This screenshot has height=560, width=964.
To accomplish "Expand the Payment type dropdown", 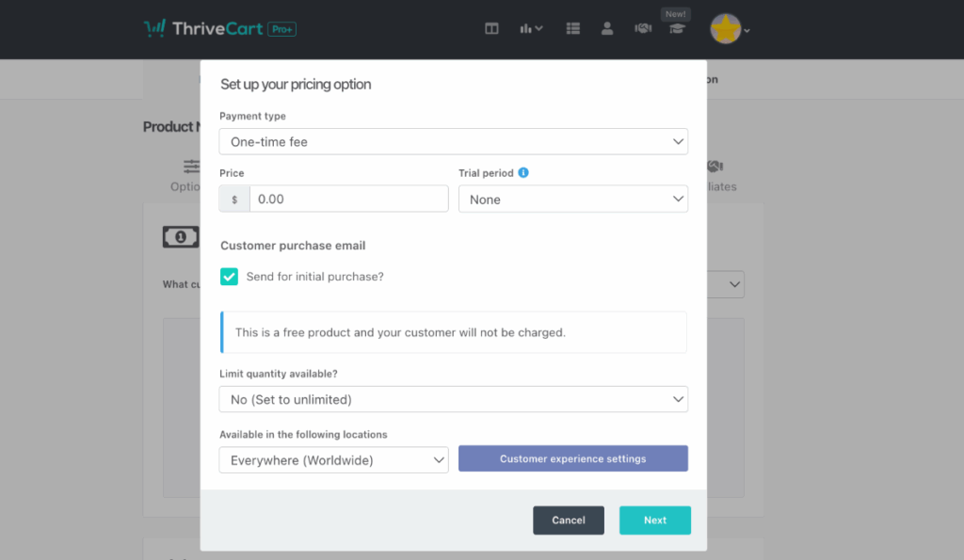I will coord(453,142).
